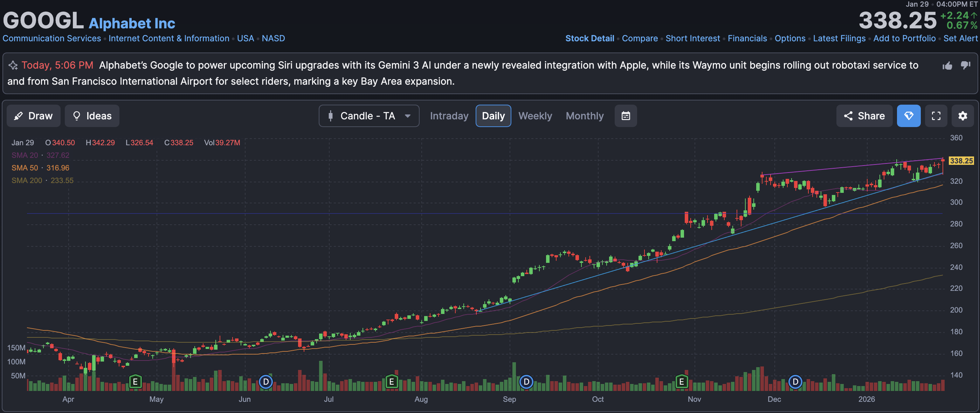Image resolution: width=980 pixels, height=413 pixels.
Task: Toggle the SMA 50 indicator label
Action: click(25, 168)
